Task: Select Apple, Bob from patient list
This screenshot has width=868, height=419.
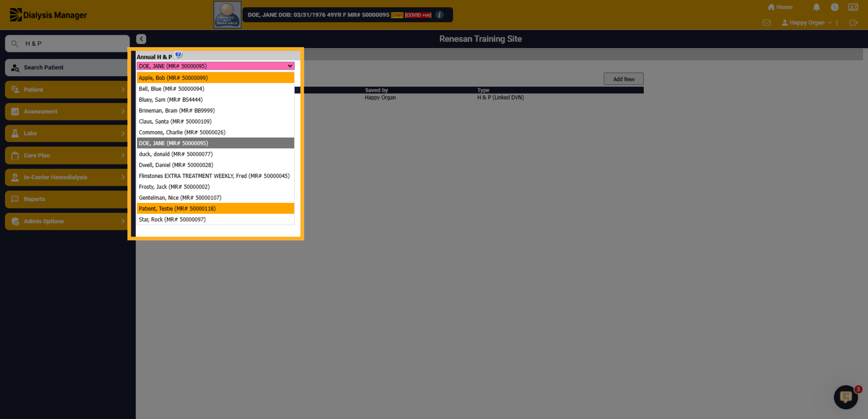Action: 216,78
